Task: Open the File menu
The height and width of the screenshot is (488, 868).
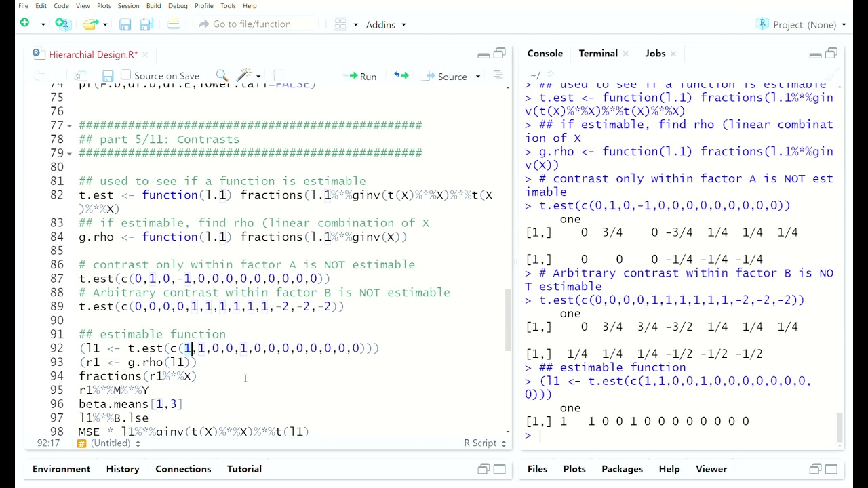Action: point(23,5)
